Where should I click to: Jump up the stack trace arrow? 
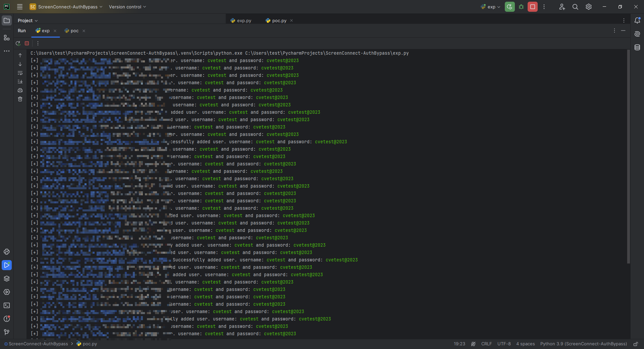(20, 55)
